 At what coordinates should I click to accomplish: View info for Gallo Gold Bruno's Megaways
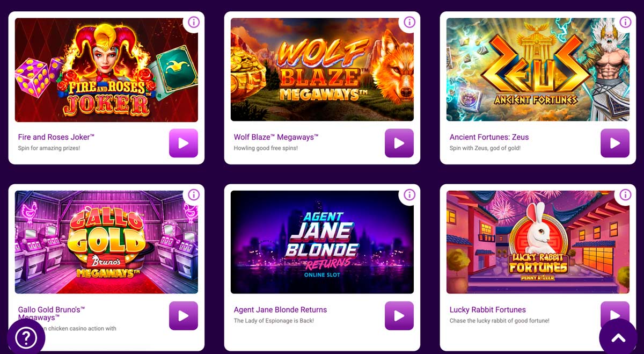pyautogui.click(x=194, y=194)
